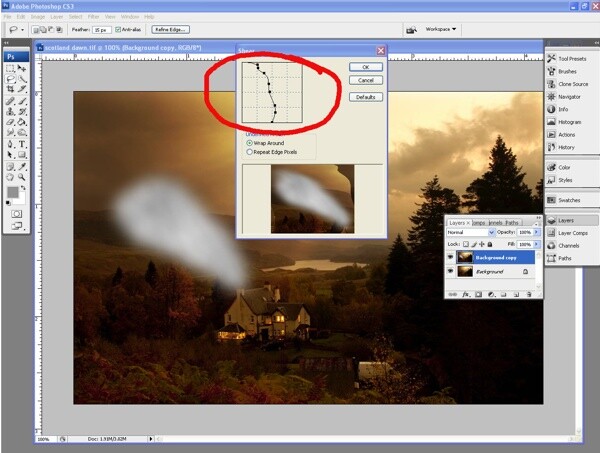
Task: Open the Workspace dropdown
Action: pyautogui.click(x=441, y=29)
